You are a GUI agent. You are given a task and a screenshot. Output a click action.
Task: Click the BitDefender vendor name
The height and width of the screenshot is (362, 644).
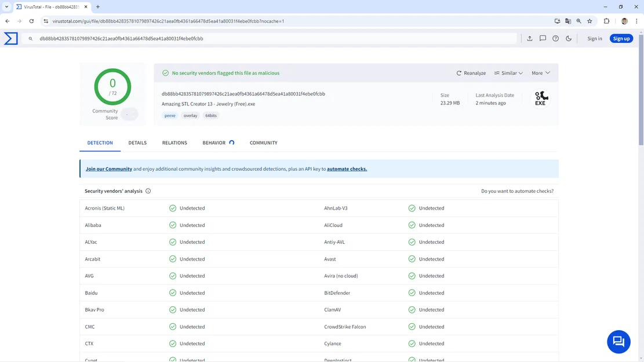point(337,292)
